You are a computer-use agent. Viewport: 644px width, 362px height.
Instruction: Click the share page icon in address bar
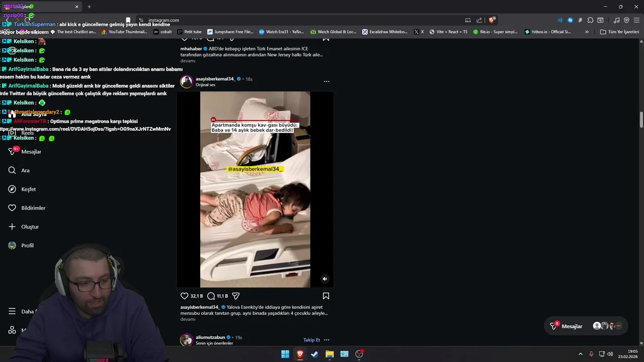[x=479, y=20]
